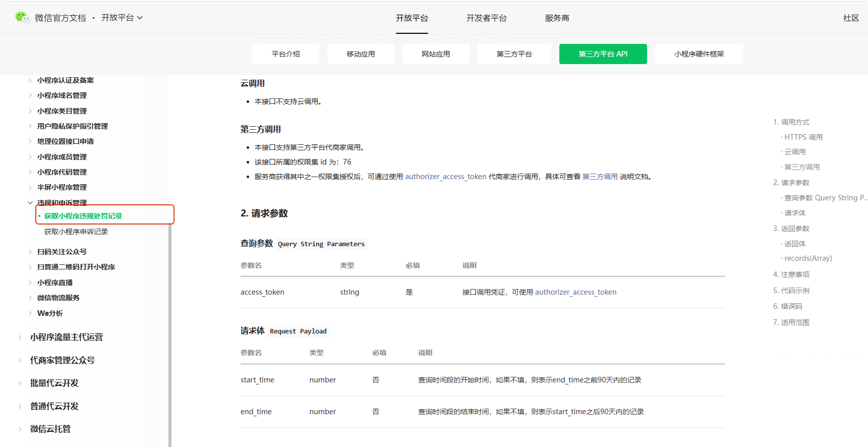
Task: Jump to records(Array) in outline
Action: coord(808,258)
